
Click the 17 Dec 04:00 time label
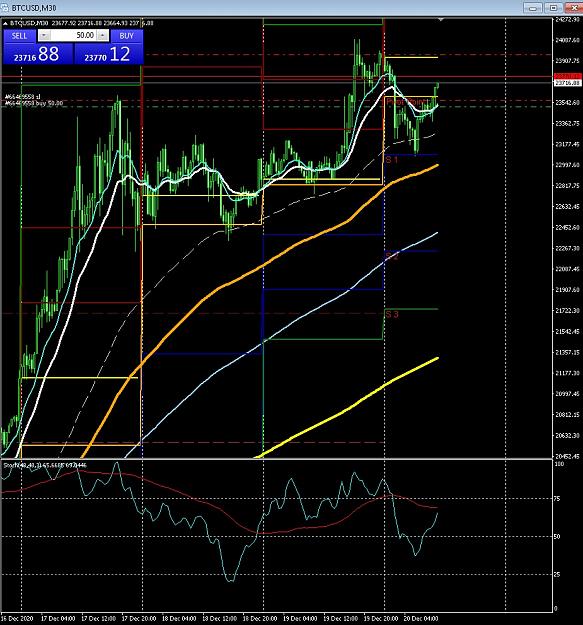pos(58,619)
